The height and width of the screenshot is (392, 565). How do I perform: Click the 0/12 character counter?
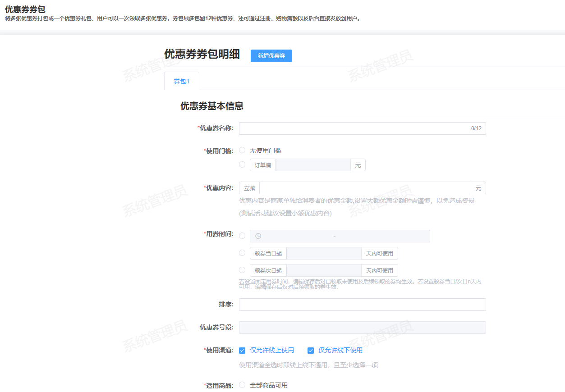pos(476,128)
